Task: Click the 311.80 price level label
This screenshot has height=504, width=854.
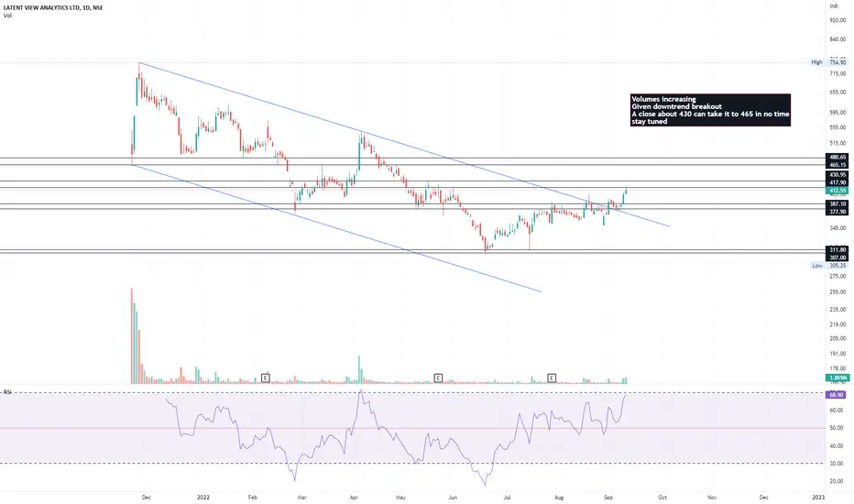Action: tap(838, 249)
